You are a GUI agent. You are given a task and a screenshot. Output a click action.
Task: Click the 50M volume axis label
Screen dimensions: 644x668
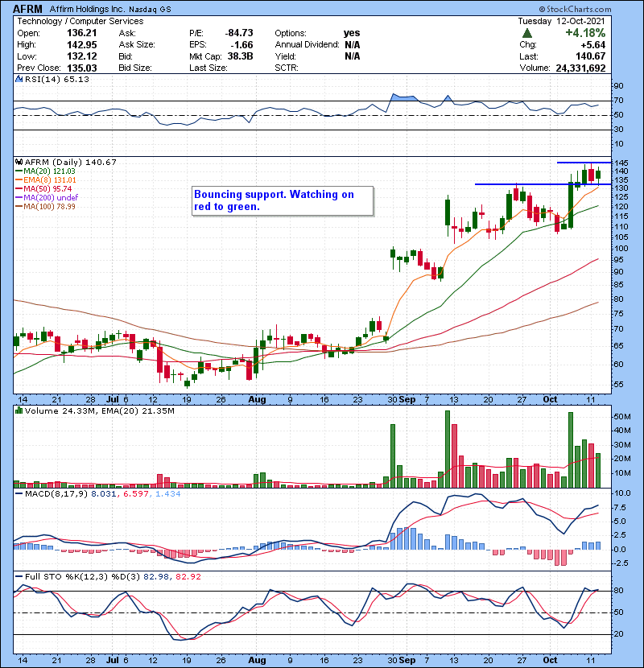(621, 417)
